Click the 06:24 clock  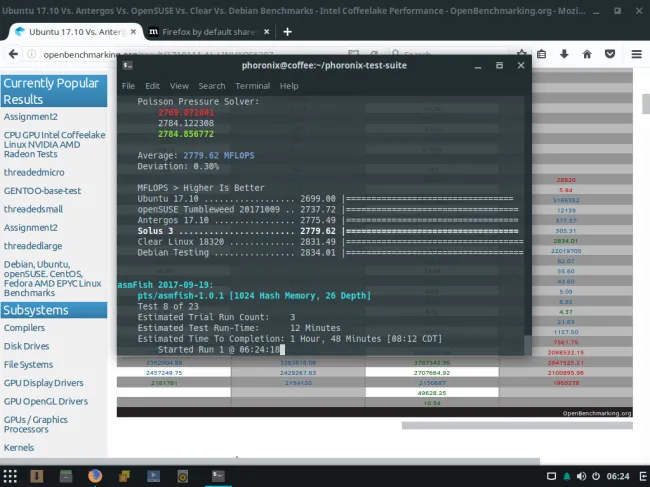pos(618,476)
